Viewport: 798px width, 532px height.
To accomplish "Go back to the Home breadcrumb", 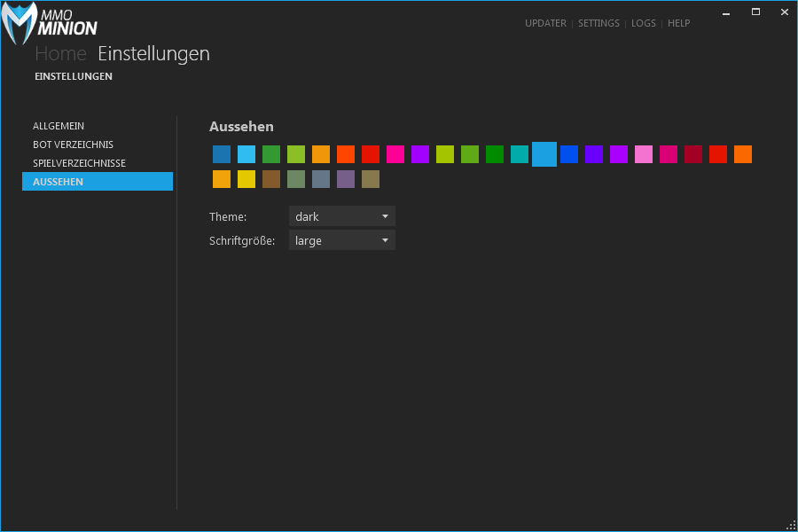I will pyautogui.click(x=60, y=54).
